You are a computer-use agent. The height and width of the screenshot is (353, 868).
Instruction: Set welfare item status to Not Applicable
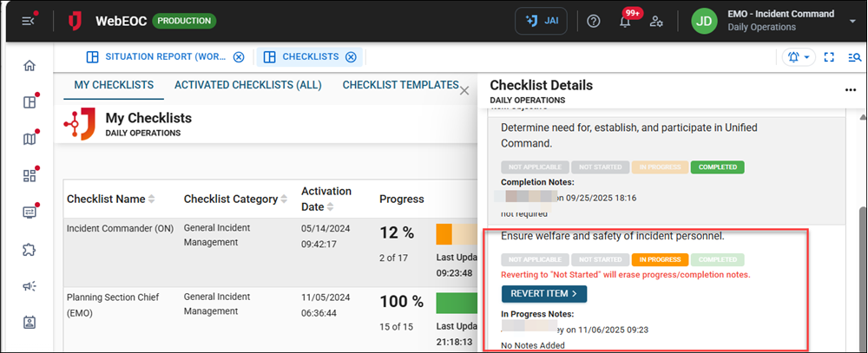(x=535, y=258)
